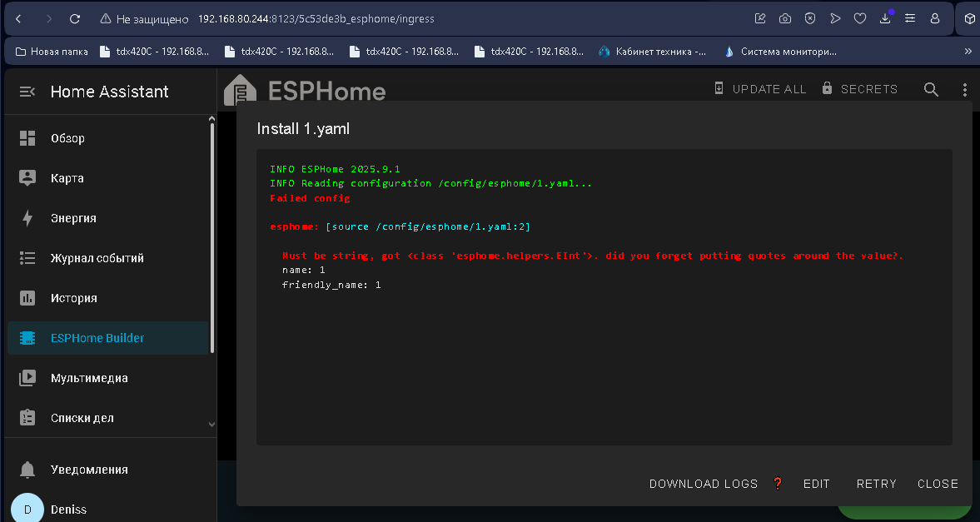Open the История chart icon
Viewport: 980px width, 522px height.
[x=27, y=298]
